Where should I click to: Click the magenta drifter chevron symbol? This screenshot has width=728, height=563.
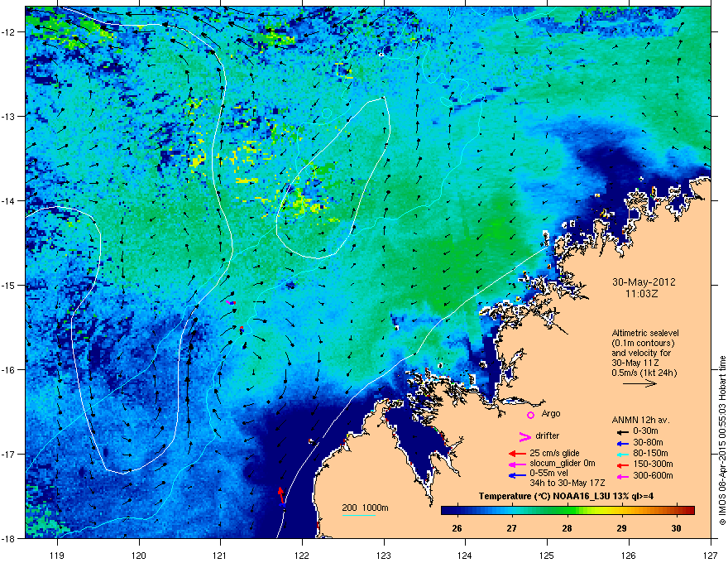point(524,436)
